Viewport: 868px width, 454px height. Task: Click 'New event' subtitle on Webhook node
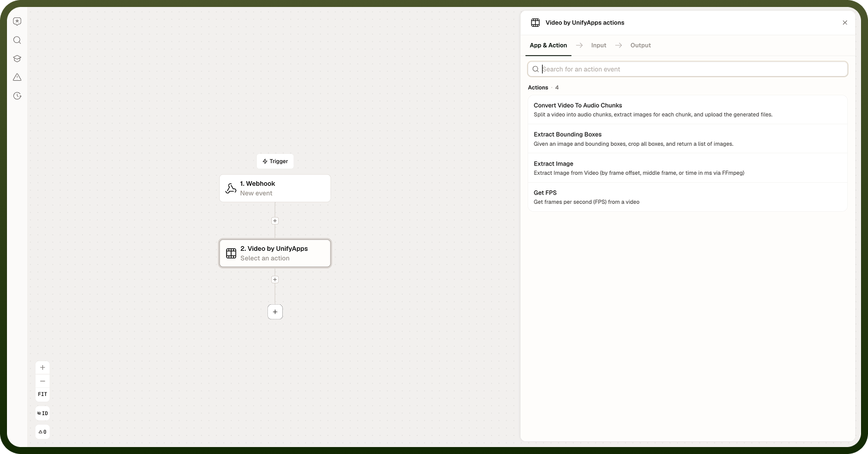point(256,193)
